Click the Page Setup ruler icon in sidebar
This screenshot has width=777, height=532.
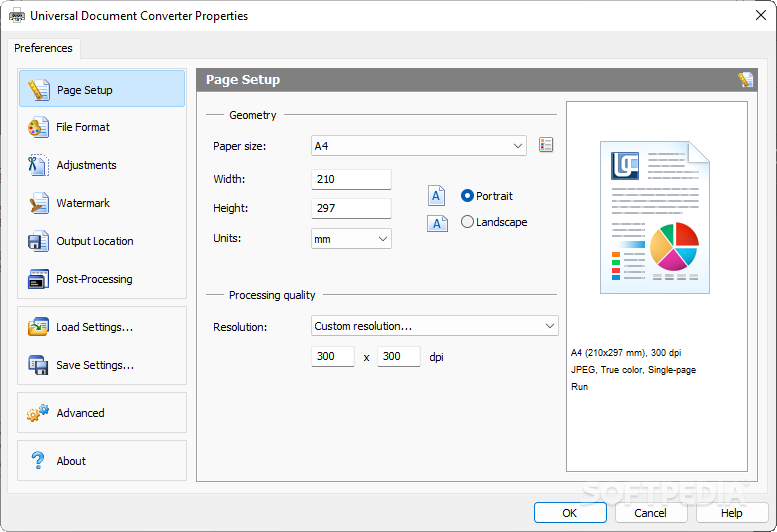38,90
